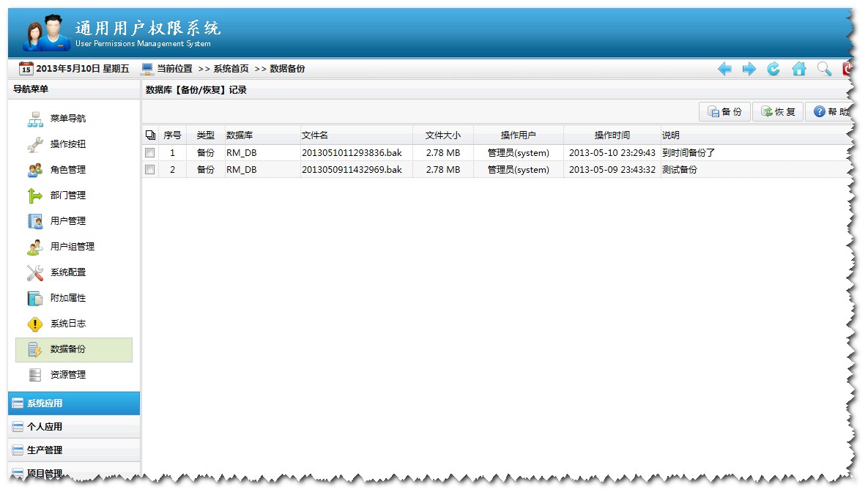
Task: Click the select-all icon in table header
Action: pos(149,135)
